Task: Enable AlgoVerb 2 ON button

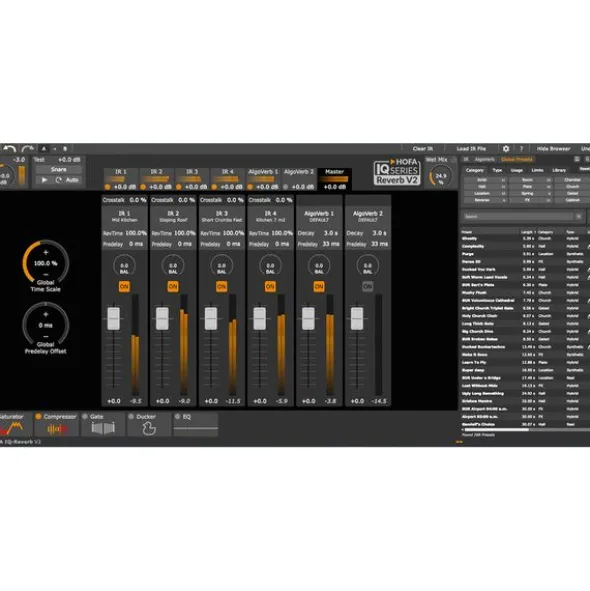Action: click(368, 286)
